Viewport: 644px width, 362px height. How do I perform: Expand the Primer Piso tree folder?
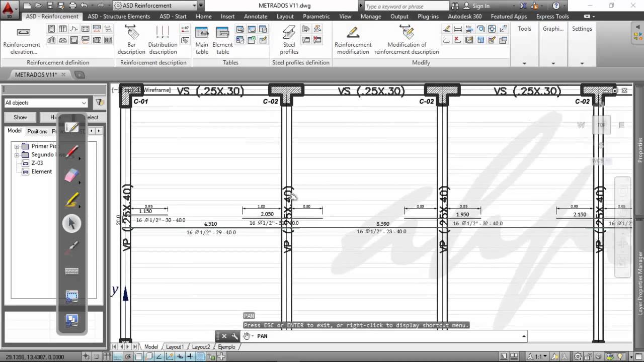[x=17, y=146]
